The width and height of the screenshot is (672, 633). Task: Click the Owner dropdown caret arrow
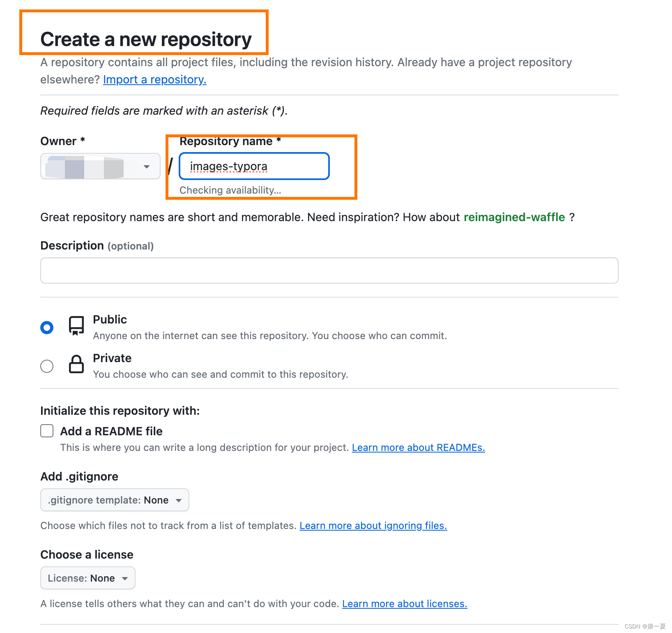click(147, 166)
